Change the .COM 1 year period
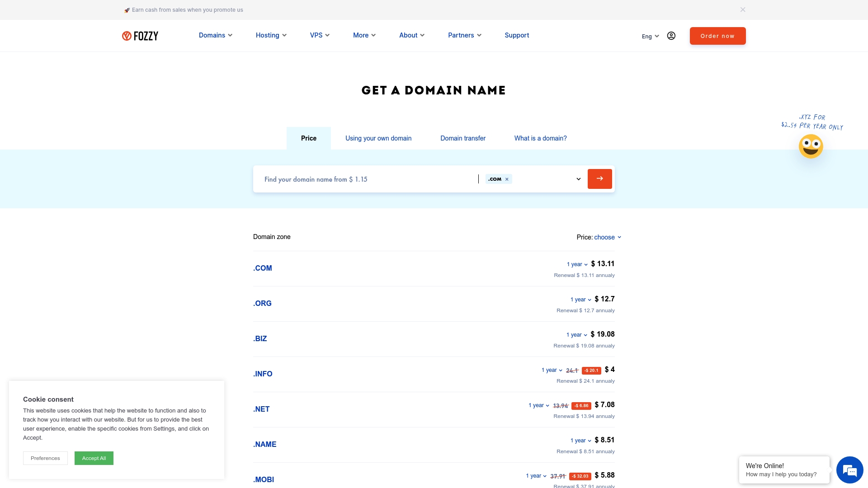Viewport: 868px width, 488px height. [577, 264]
